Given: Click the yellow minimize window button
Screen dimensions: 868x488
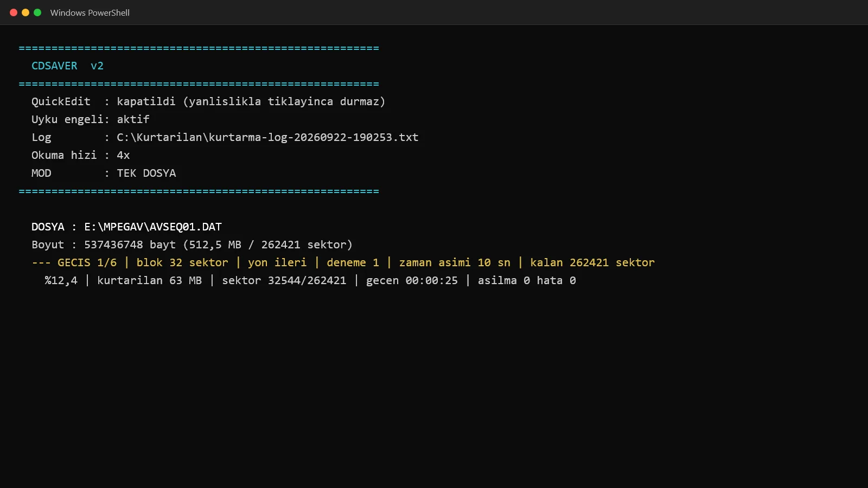Looking at the screenshot, I should [25, 12].
